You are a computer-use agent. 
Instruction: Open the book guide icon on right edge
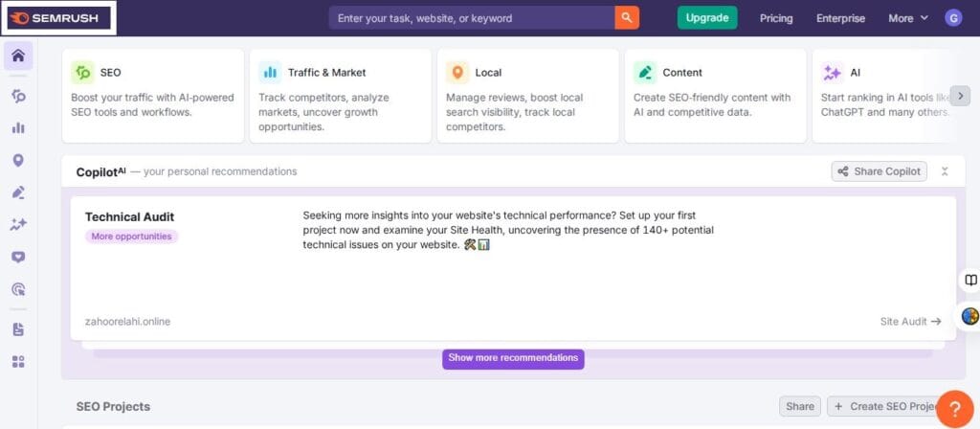coord(970,281)
